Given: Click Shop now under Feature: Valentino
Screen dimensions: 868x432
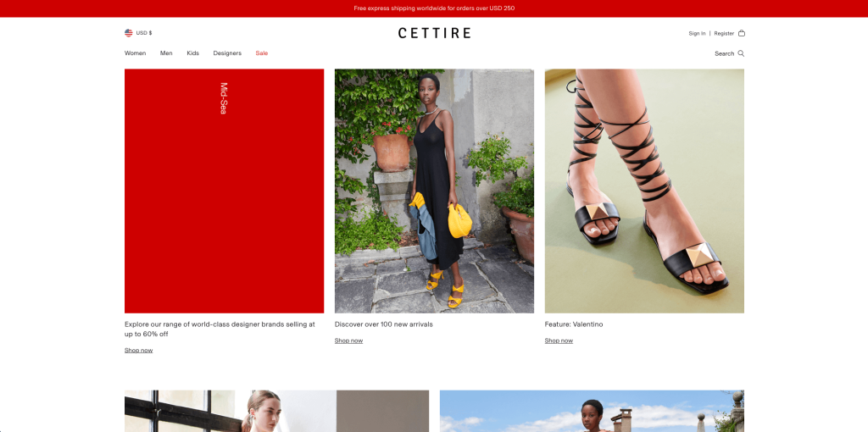Looking at the screenshot, I should 559,341.
